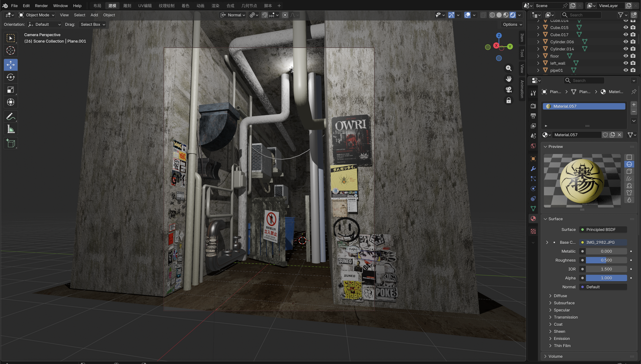
Task: Adjust the Alpha slider
Action: 606,278
